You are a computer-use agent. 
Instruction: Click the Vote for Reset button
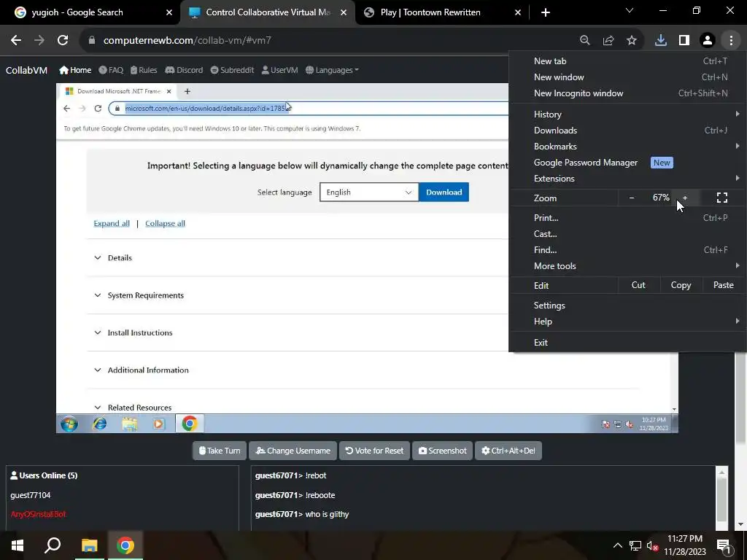coord(374,451)
